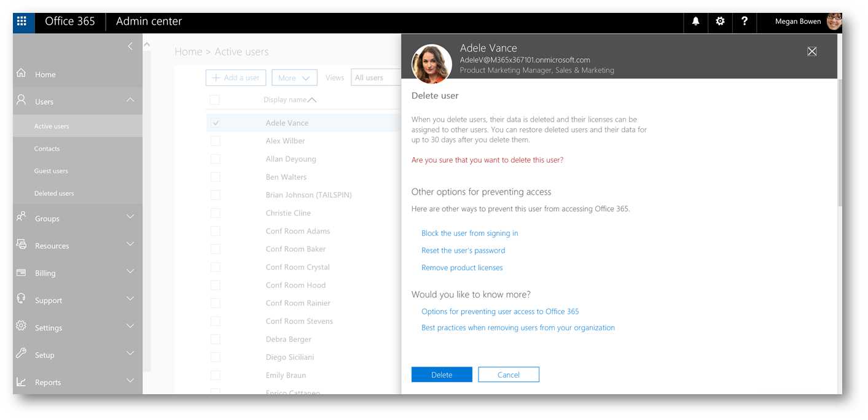
Task: Click the Display name sort arrow
Action: click(x=312, y=100)
